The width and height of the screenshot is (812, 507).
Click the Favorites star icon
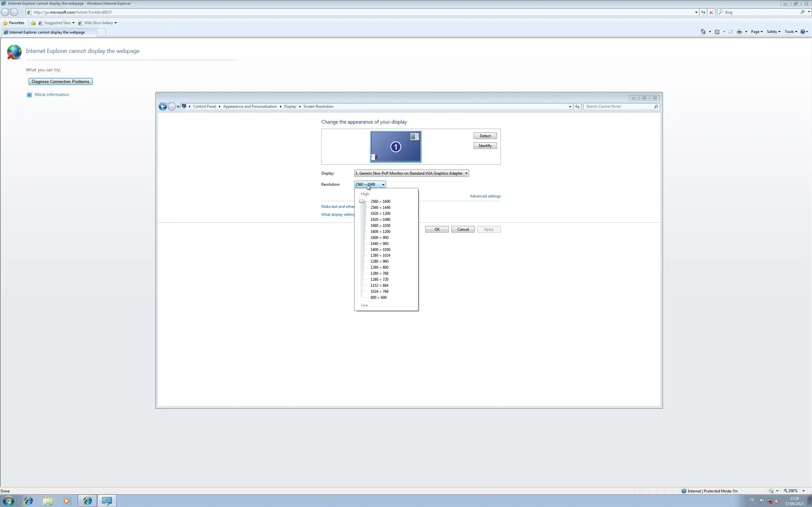pyautogui.click(x=5, y=23)
